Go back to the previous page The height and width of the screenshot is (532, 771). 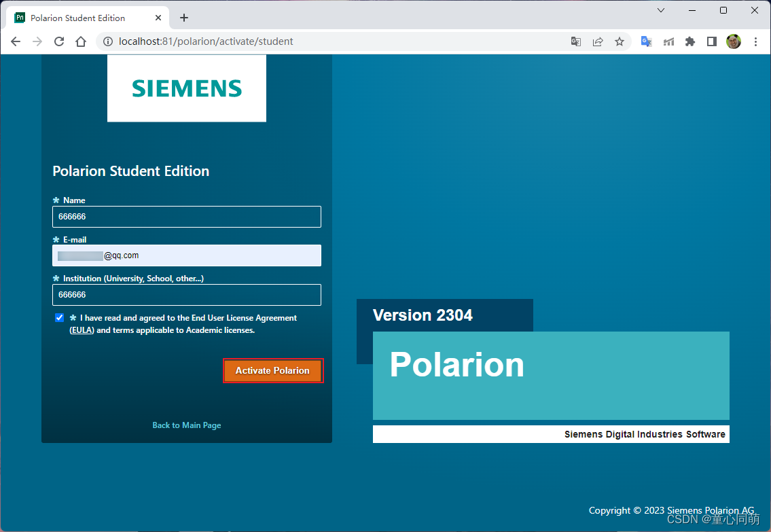click(16, 42)
